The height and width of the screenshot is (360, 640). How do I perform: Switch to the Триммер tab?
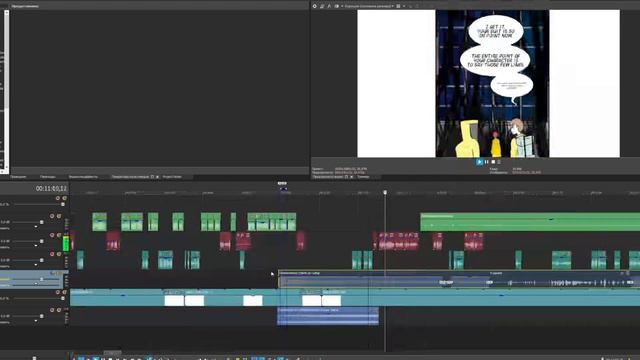point(363,177)
